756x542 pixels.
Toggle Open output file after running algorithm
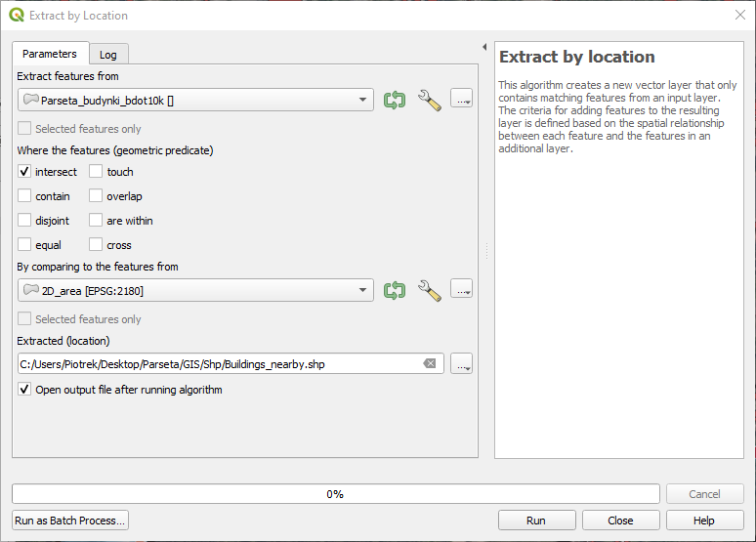[x=24, y=390]
